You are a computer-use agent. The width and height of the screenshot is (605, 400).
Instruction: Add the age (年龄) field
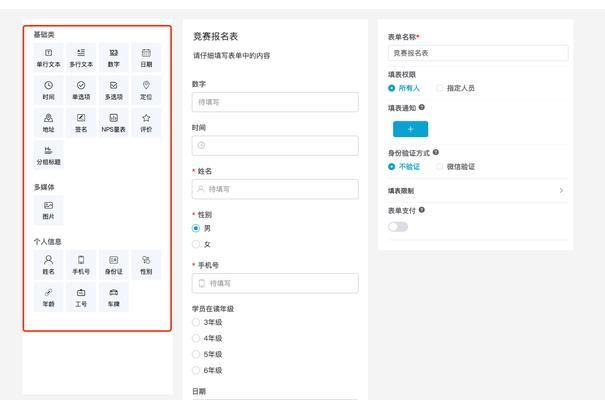(49, 297)
